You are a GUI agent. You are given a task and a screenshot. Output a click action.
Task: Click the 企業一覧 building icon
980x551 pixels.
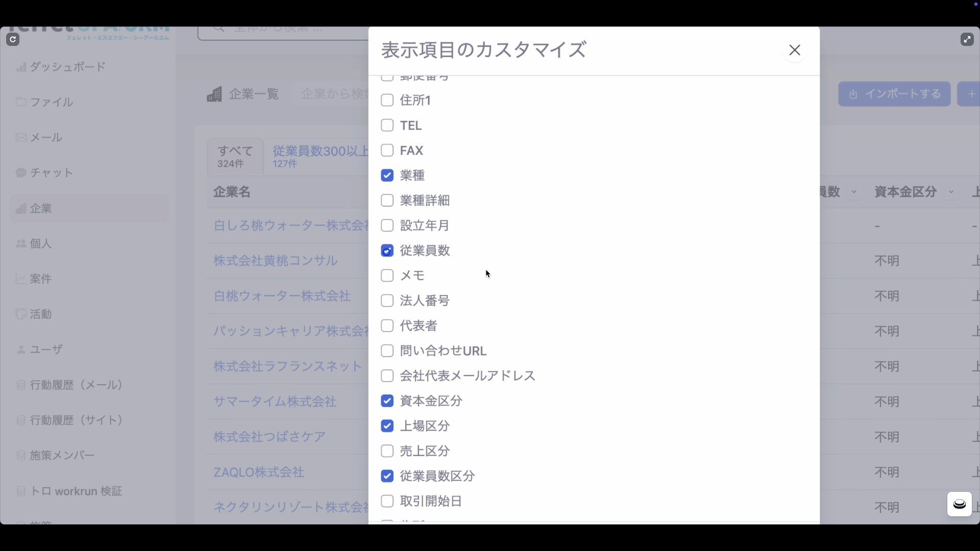[x=214, y=94]
